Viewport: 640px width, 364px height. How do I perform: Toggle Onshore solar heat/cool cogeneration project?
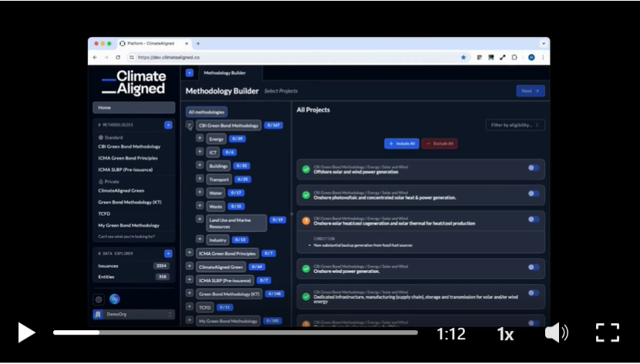(x=533, y=219)
